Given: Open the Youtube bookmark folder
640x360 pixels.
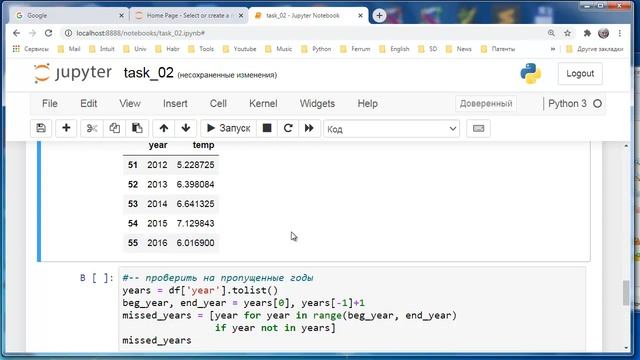Looking at the screenshot, I should tap(240, 49).
